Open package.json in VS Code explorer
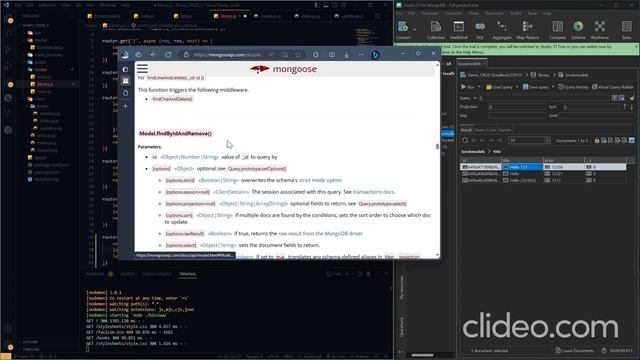This screenshot has width=640, height=360. [46, 172]
